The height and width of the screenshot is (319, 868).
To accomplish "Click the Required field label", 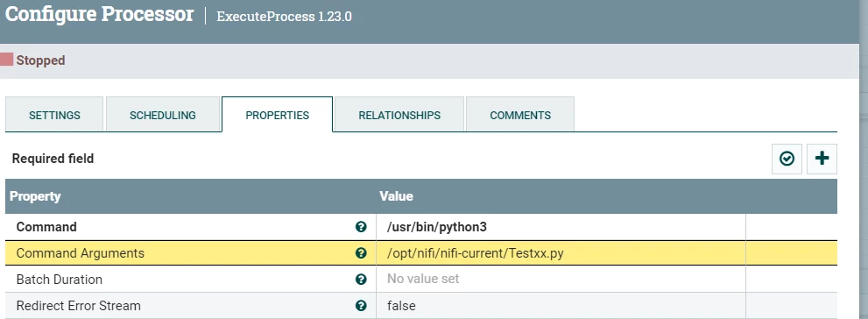I will click(x=53, y=159).
